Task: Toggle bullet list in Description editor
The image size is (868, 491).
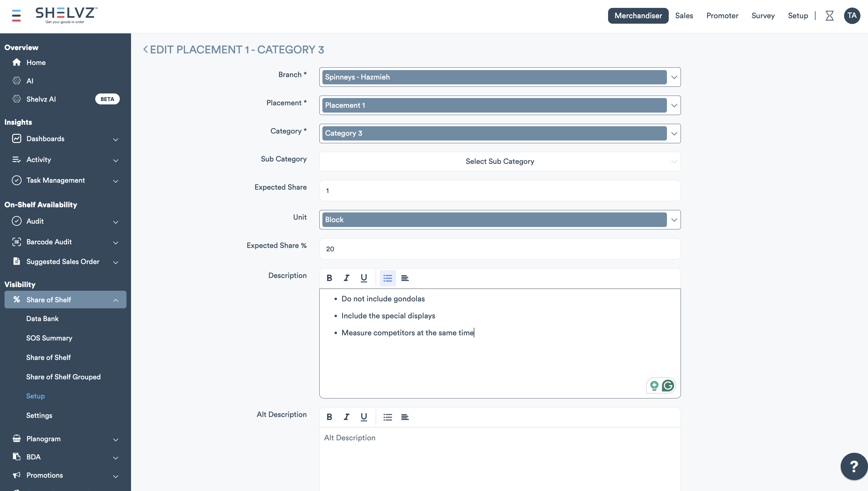Action: tap(388, 278)
